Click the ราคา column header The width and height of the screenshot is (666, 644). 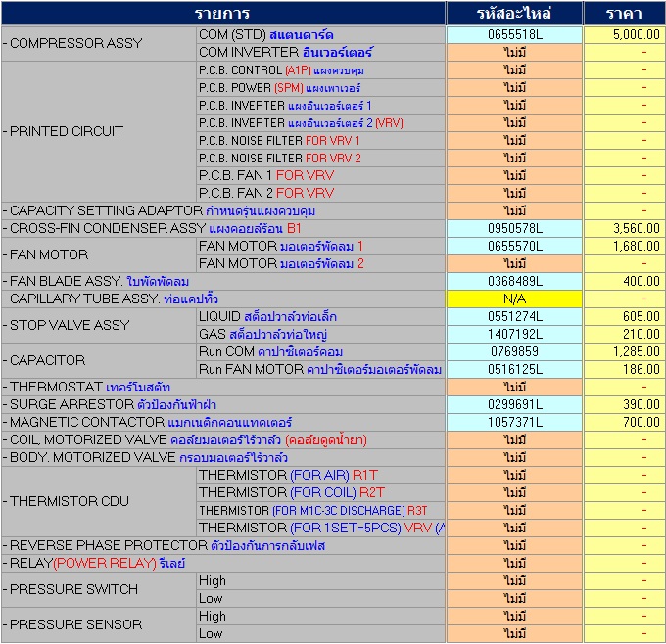click(x=625, y=13)
